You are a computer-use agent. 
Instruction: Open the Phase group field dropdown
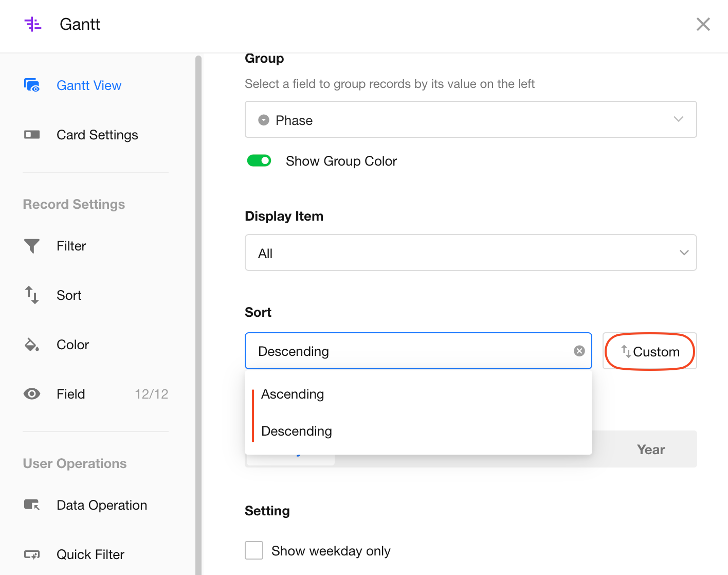pyautogui.click(x=470, y=119)
